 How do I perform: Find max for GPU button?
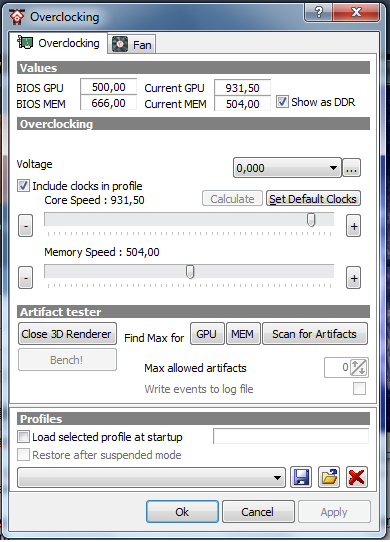coord(207,334)
